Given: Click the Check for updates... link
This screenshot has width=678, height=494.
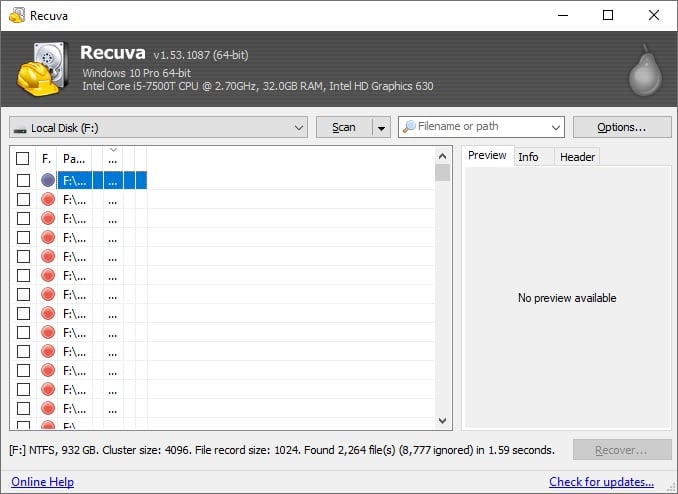Looking at the screenshot, I should 601,481.
